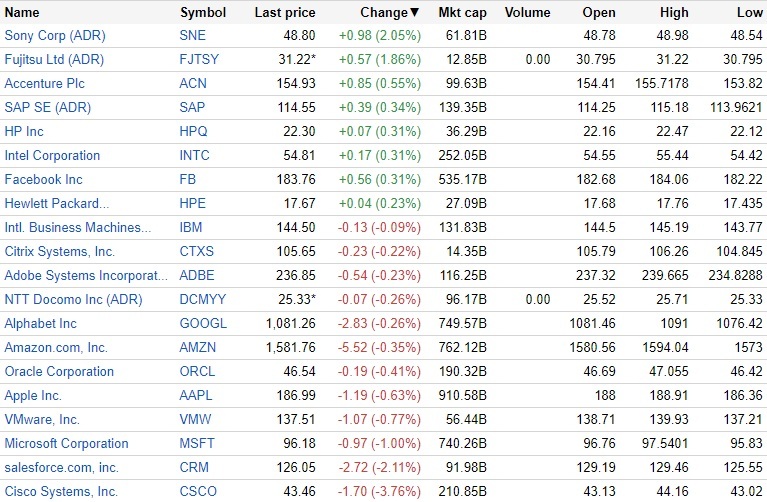Sort table by Open header

tap(600, 13)
